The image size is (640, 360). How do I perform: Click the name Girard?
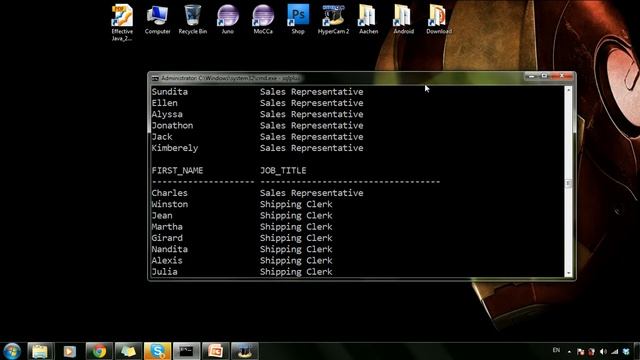pos(167,238)
